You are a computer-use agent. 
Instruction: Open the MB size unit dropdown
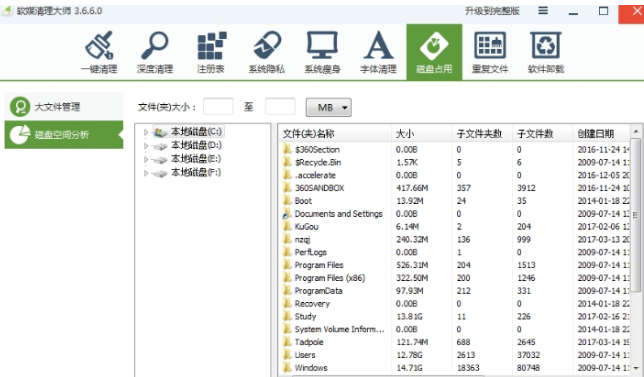tap(328, 108)
